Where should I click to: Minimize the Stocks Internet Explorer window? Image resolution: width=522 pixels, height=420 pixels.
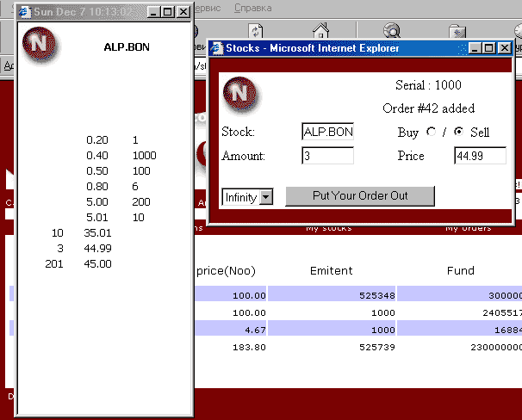click(475, 48)
